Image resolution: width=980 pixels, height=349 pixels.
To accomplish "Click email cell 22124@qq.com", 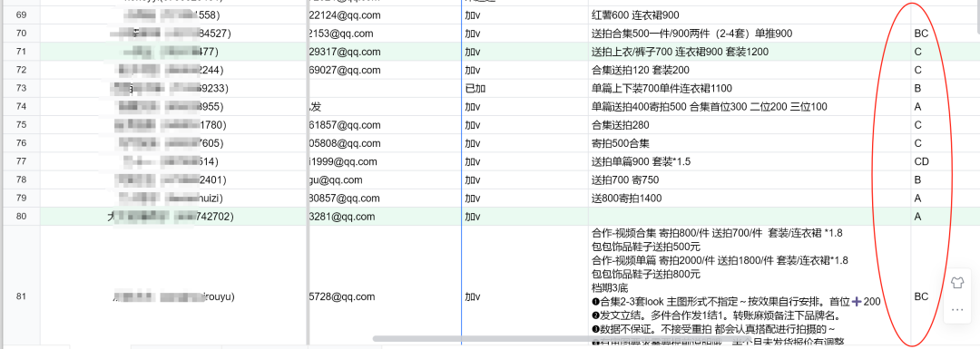I will (x=385, y=15).
